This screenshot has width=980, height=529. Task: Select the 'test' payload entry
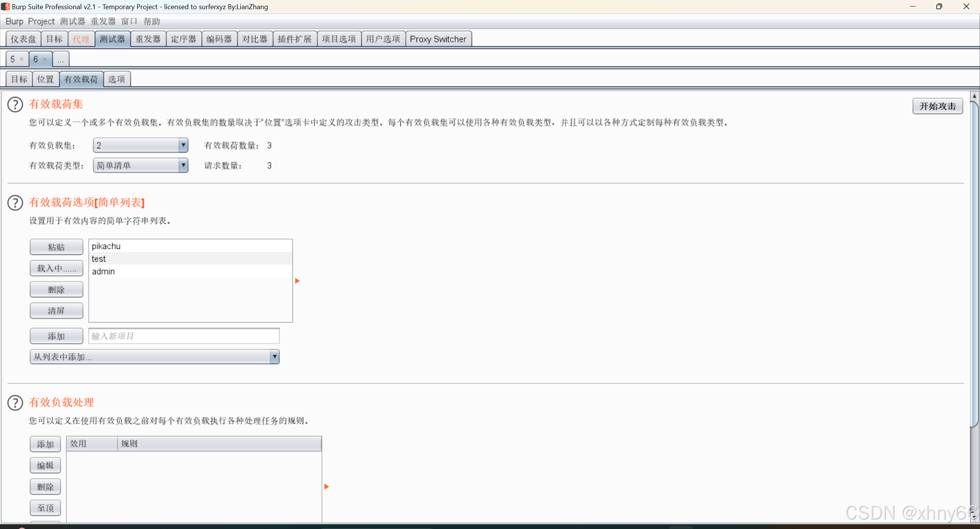(99, 259)
